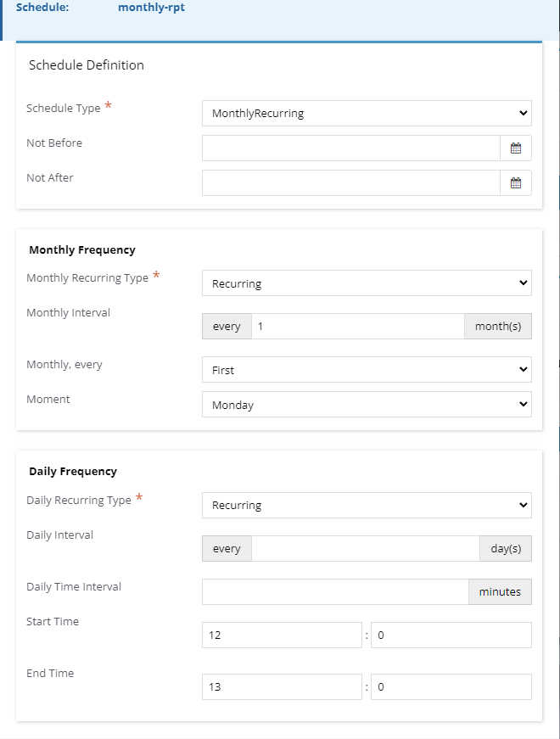Click the minutes unit label

(500, 592)
